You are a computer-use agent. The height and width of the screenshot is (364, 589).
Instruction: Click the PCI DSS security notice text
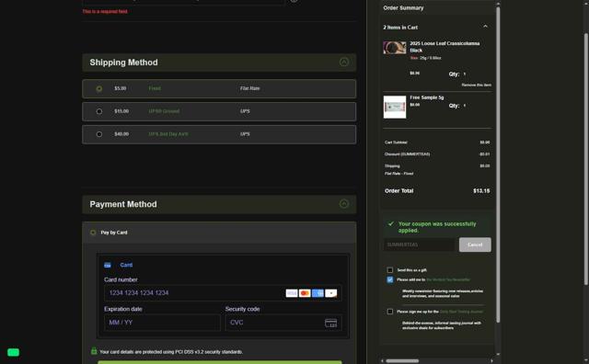pos(171,352)
